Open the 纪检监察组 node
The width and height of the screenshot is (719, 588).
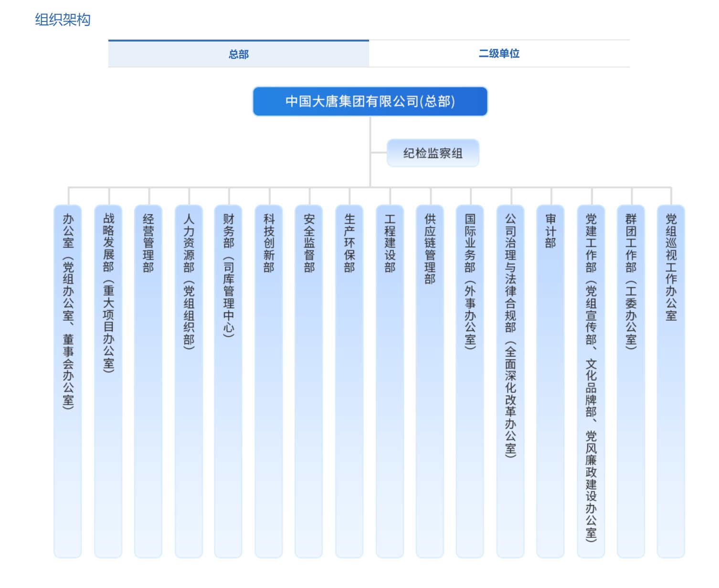[x=432, y=152]
